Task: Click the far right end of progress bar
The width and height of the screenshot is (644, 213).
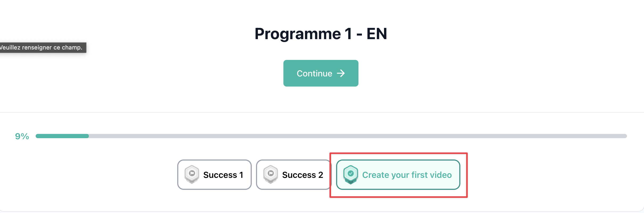Action: 625,136
